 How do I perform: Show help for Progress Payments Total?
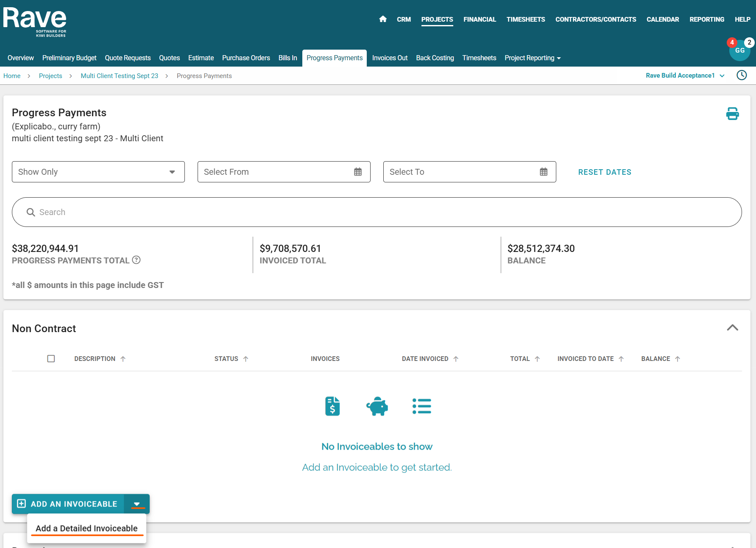(136, 260)
